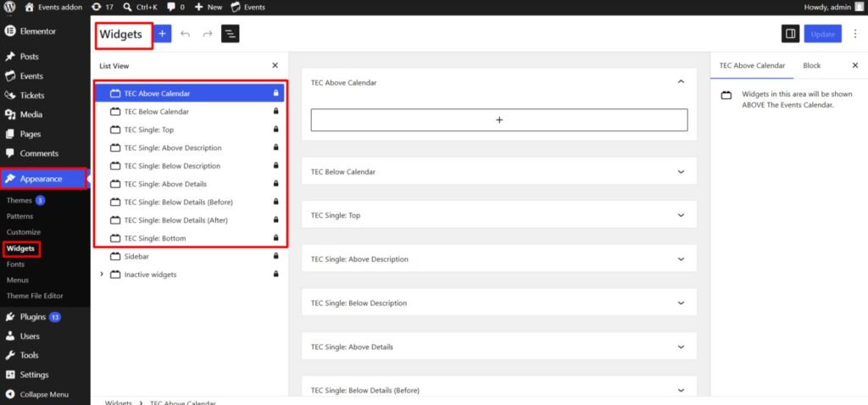Select TEC Single: Above Description list item
The image size is (868, 405).
(189, 147)
